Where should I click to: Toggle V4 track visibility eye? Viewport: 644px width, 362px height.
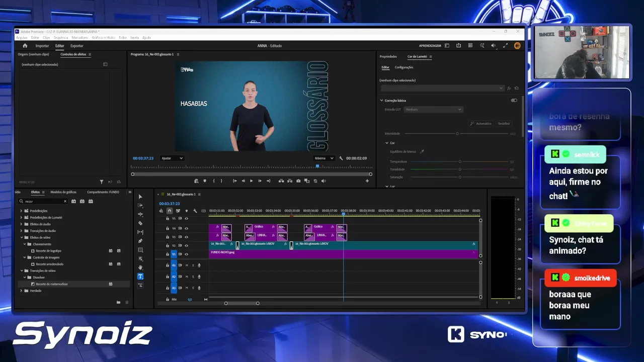(x=186, y=228)
